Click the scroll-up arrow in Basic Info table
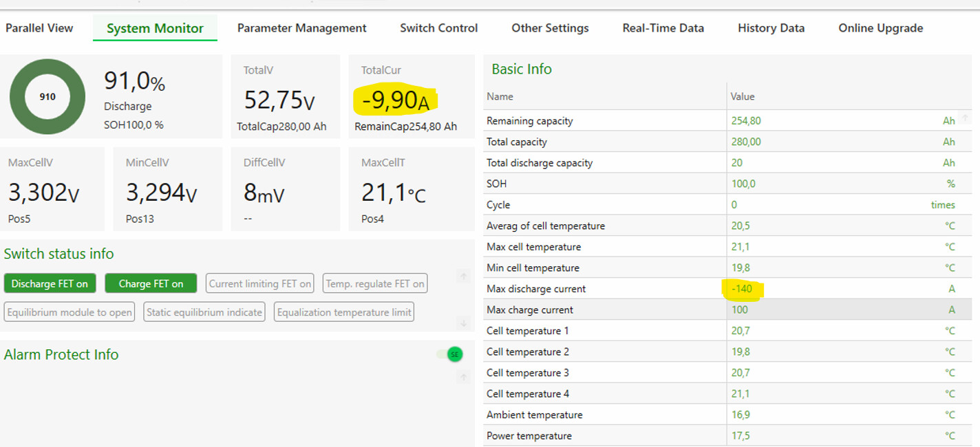This screenshot has height=447, width=980. point(965,119)
